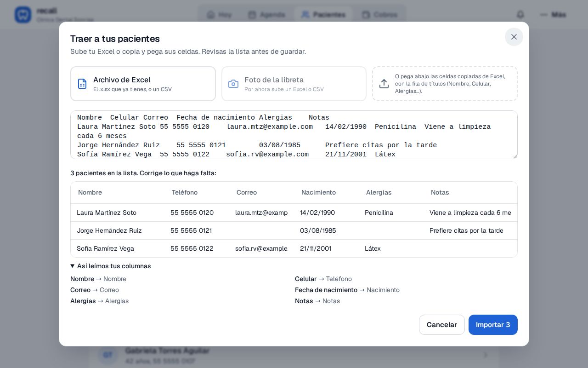Open the Más menu in the header

click(553, 15)
